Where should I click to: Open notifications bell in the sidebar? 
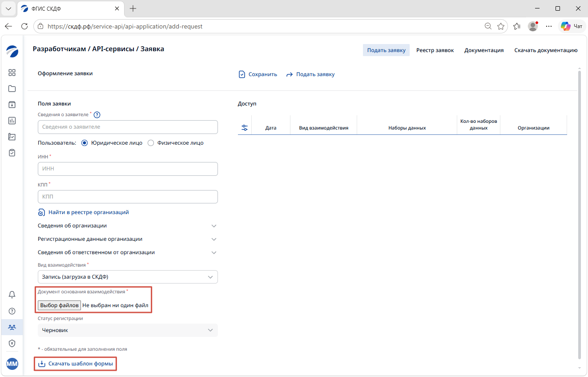pos(12,295)
